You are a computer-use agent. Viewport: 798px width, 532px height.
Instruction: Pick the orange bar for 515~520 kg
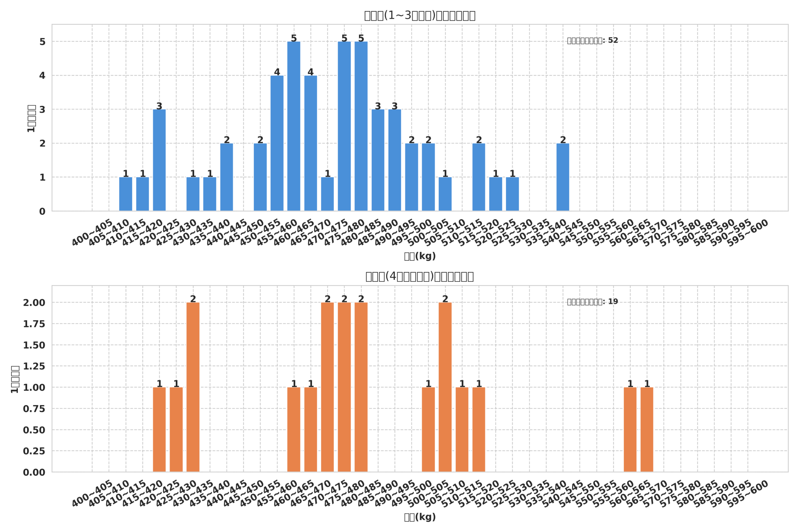479,429
